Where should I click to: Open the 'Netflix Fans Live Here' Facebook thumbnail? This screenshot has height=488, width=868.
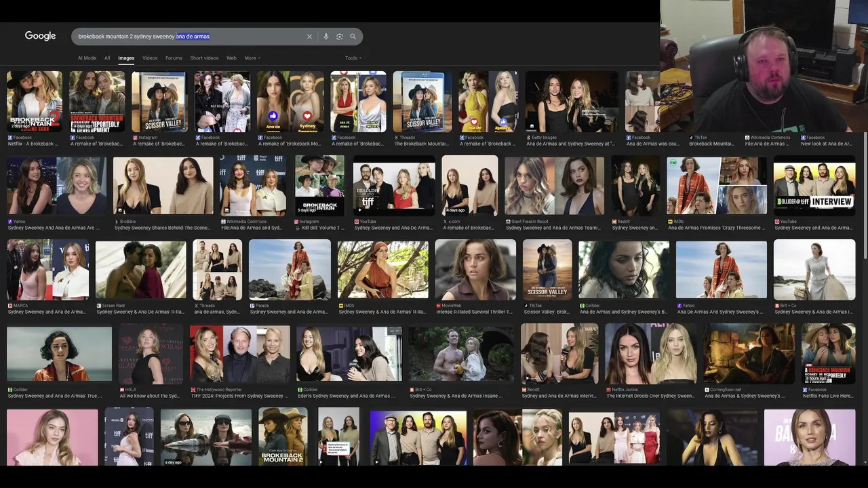click(829, 353)
